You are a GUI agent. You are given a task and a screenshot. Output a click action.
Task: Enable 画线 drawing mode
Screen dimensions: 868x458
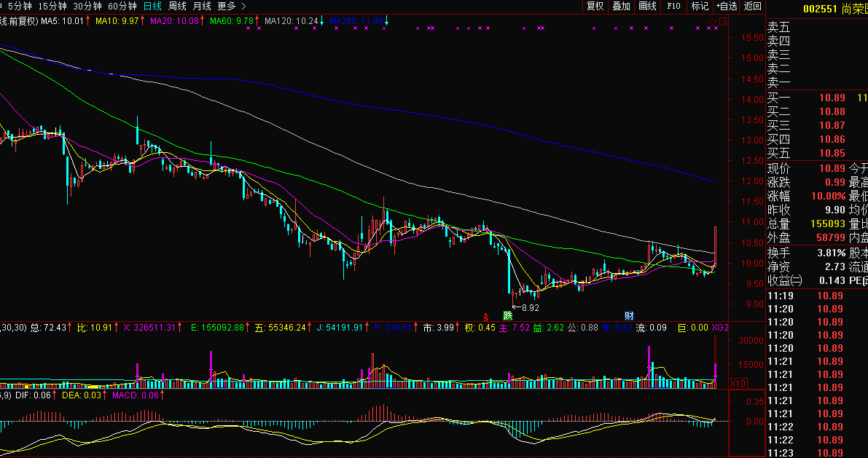pyautogui.click(x=647, y=6)
